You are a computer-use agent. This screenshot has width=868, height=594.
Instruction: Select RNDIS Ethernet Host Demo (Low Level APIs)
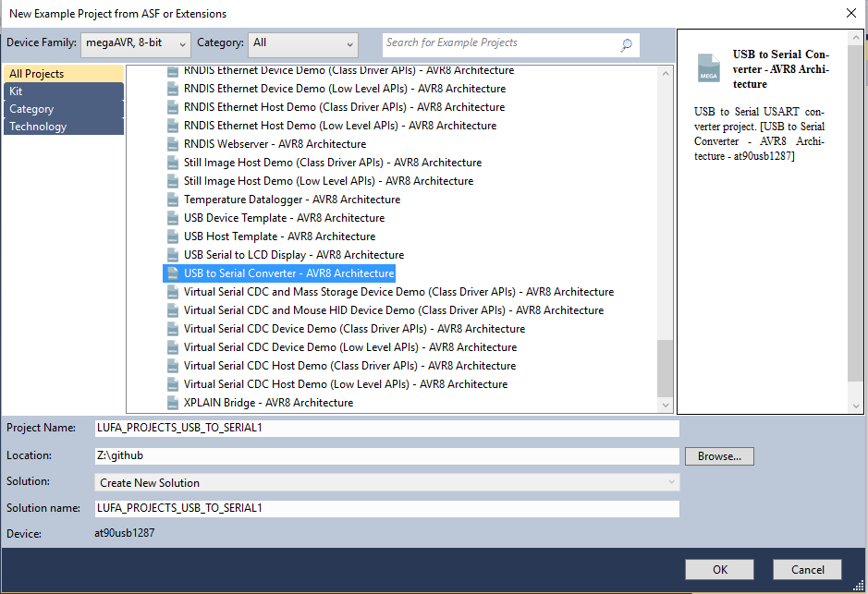coord(340,126)
